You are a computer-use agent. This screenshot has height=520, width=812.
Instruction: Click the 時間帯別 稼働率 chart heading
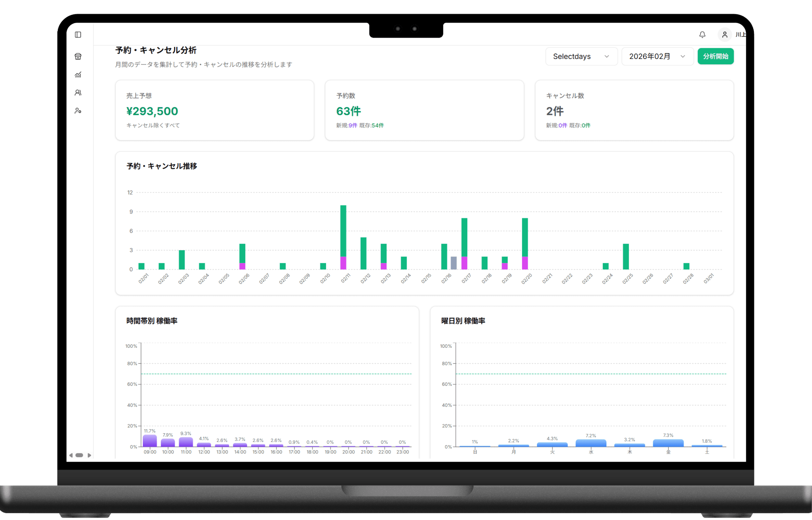(152, 321)
